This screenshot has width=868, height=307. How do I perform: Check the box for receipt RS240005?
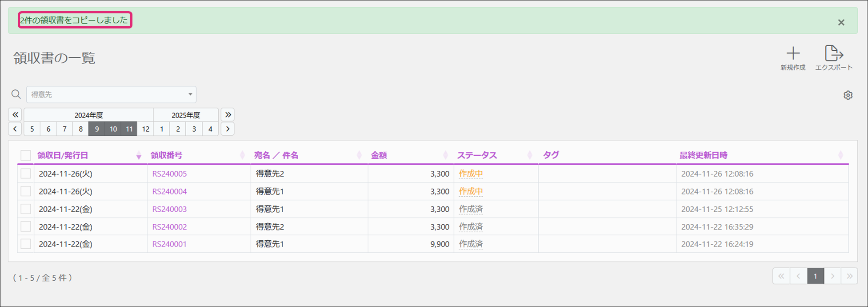point(26,174)
